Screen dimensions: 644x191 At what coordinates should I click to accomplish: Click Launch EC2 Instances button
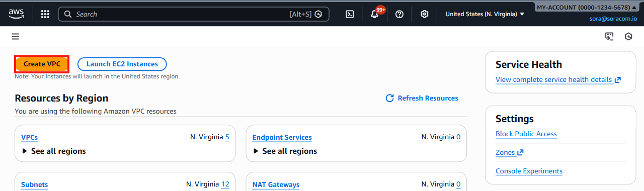[122, 64]
